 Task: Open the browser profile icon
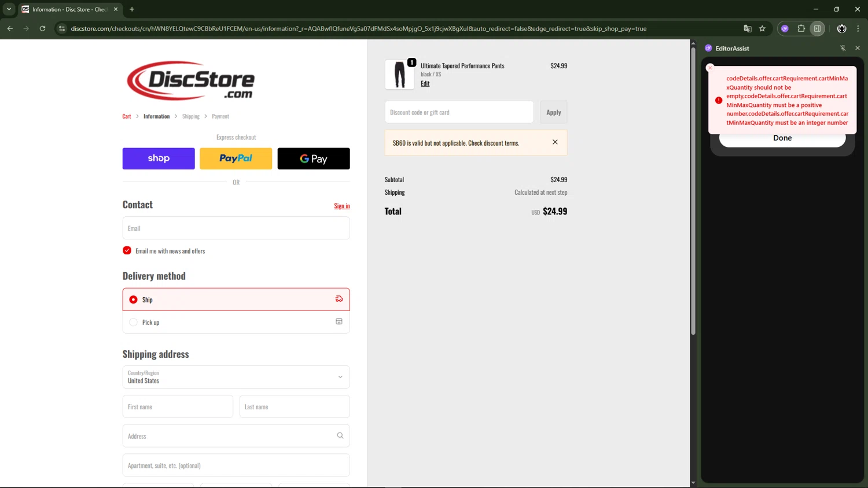841,28
